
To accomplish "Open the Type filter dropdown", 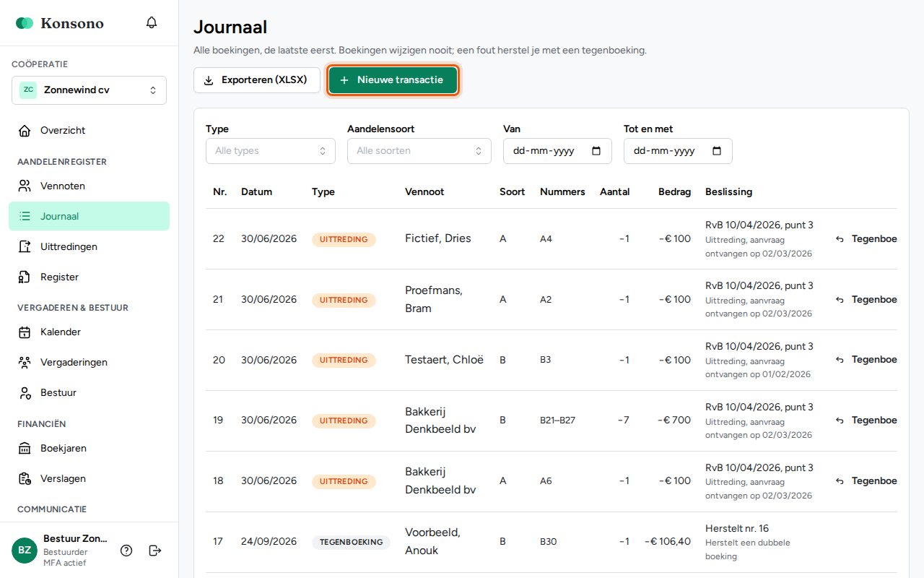I will pos(271,151).
